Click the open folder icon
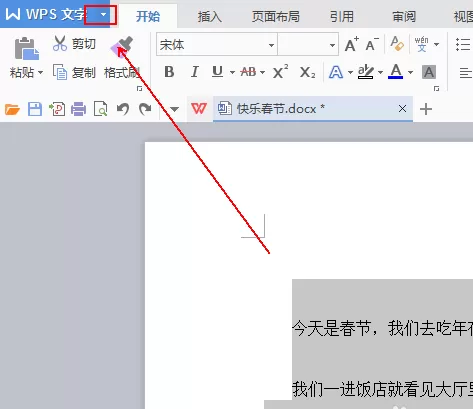This screenshot has height=409, width=473. click(12, 109)
